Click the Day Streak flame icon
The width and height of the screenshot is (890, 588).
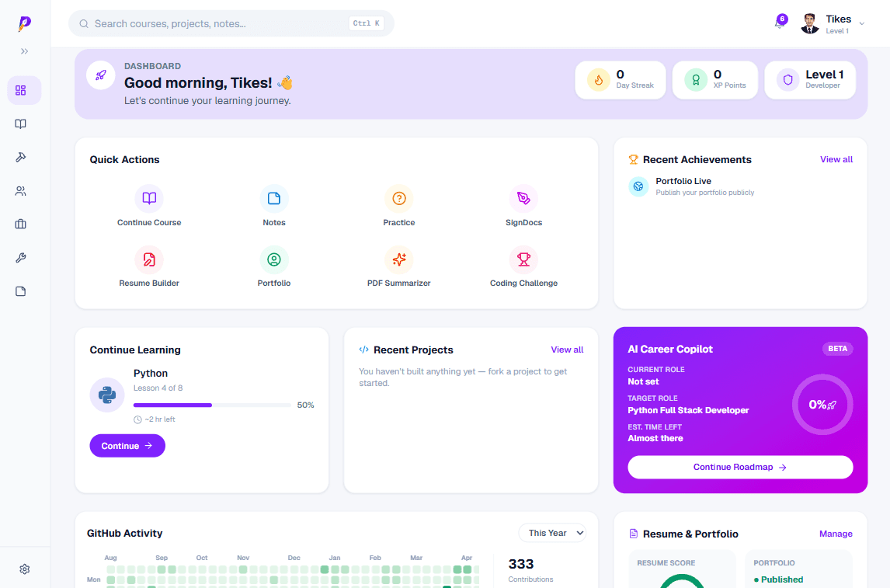click(x=598, y=80)
